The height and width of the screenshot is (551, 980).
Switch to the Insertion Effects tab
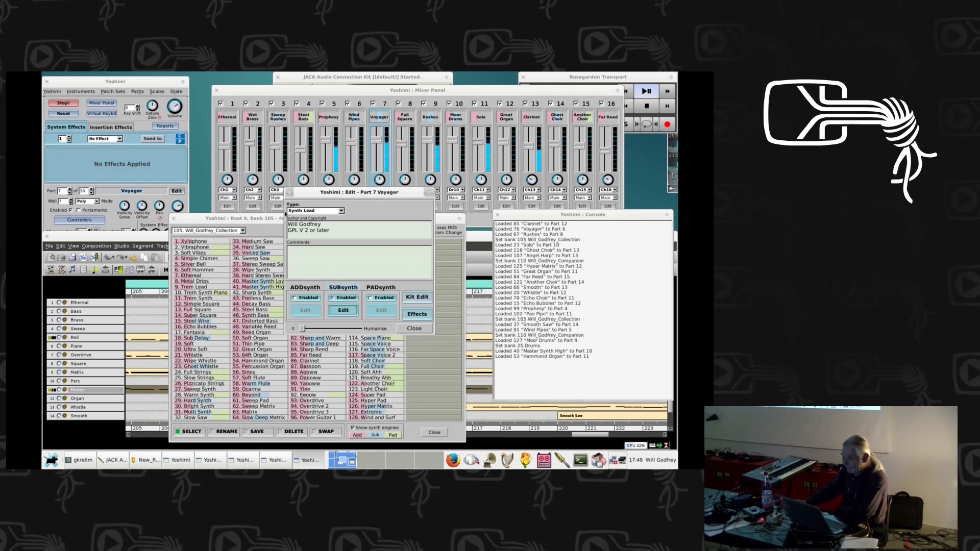tap(111, 127)
